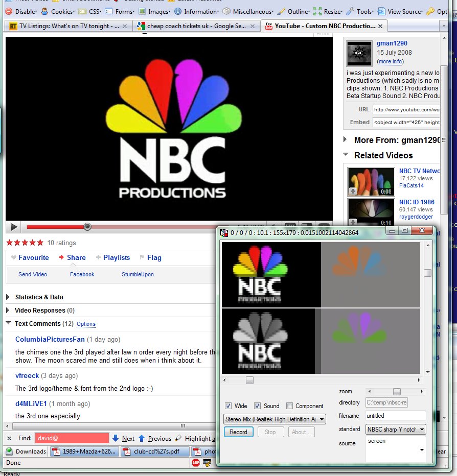Image resolution: width=457 pixels, height=476 pixels.
Task: Select the YouTube Custom NBC Productions tab
Action: tap(324, 26)
